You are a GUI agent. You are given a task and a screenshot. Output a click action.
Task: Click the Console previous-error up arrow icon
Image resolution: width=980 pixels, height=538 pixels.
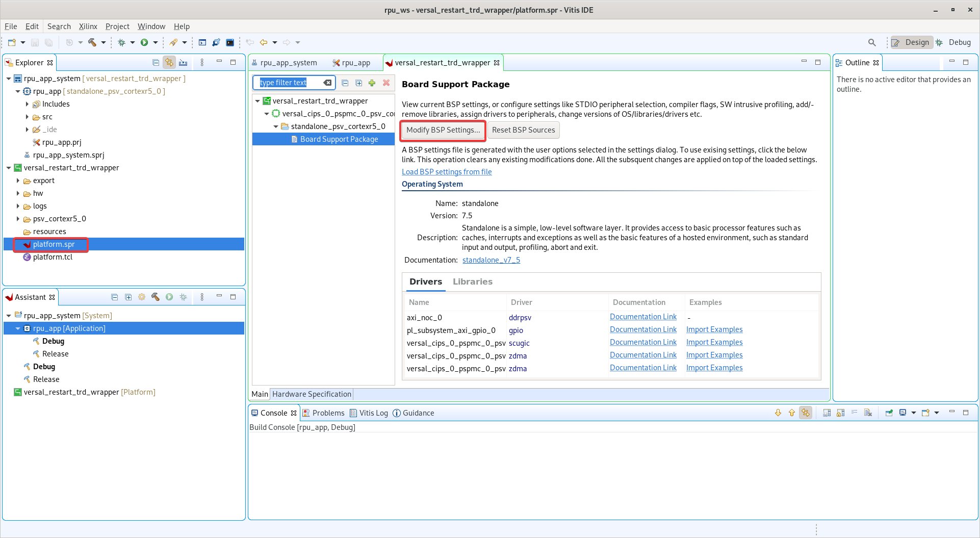tap(792, 413)
